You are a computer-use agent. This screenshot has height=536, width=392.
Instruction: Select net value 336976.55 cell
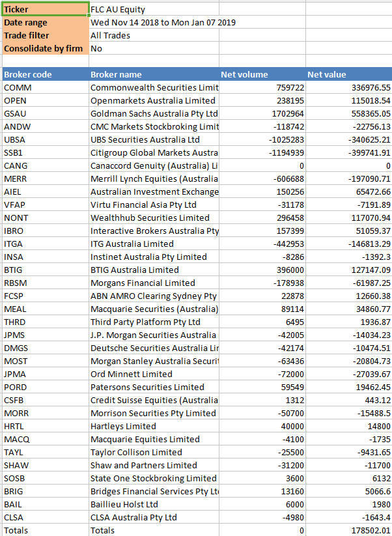coord(349,87)
